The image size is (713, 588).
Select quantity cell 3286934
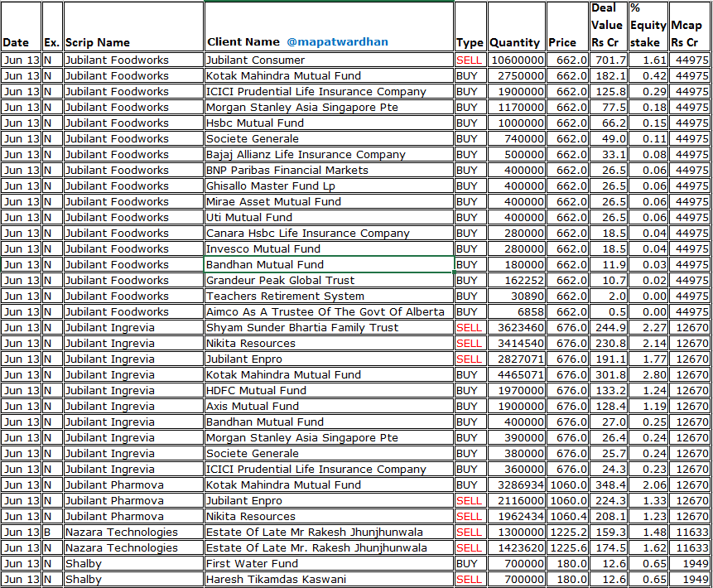click(517, 484)
